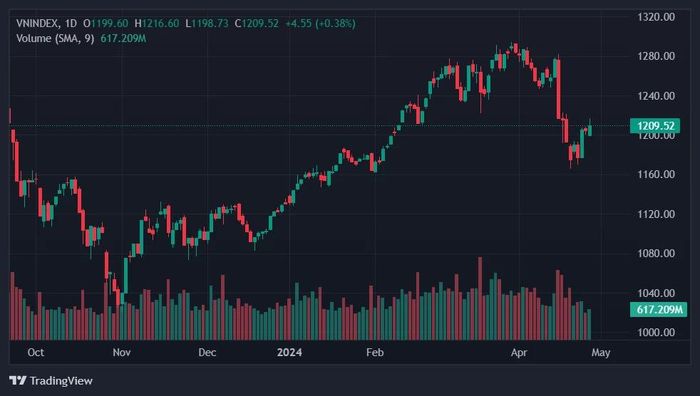Click the Nov label on time axis
This screenshot has width=700, height=396.
pos(121,352)
